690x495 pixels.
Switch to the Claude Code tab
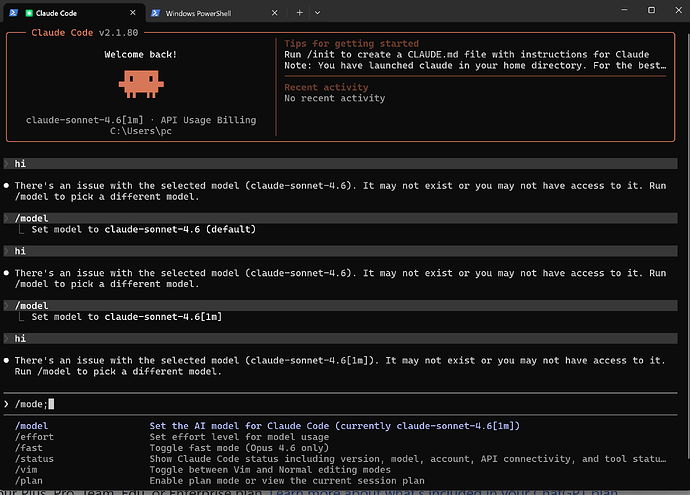click(74, 13)
